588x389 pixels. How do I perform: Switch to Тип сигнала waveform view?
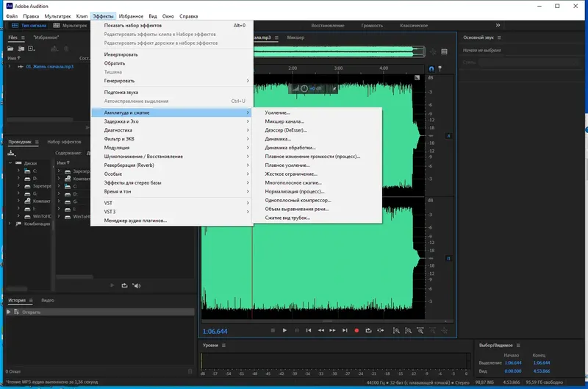click(x=29, y=26)
